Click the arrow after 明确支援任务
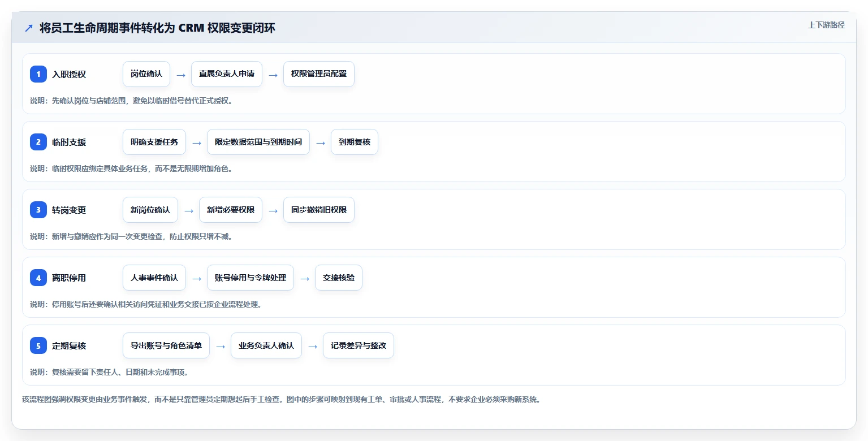 tap(197, 142)
